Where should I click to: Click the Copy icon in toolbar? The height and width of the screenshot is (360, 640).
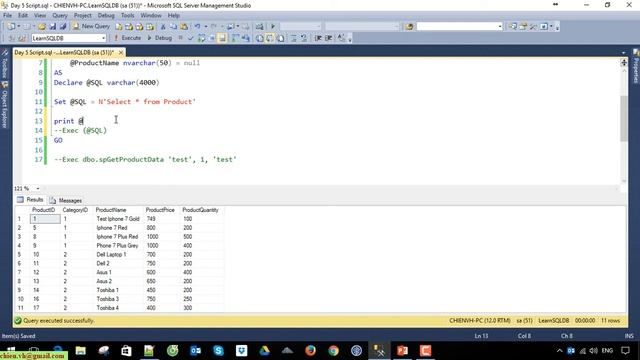pyautogui.click(x=173, y=27)
